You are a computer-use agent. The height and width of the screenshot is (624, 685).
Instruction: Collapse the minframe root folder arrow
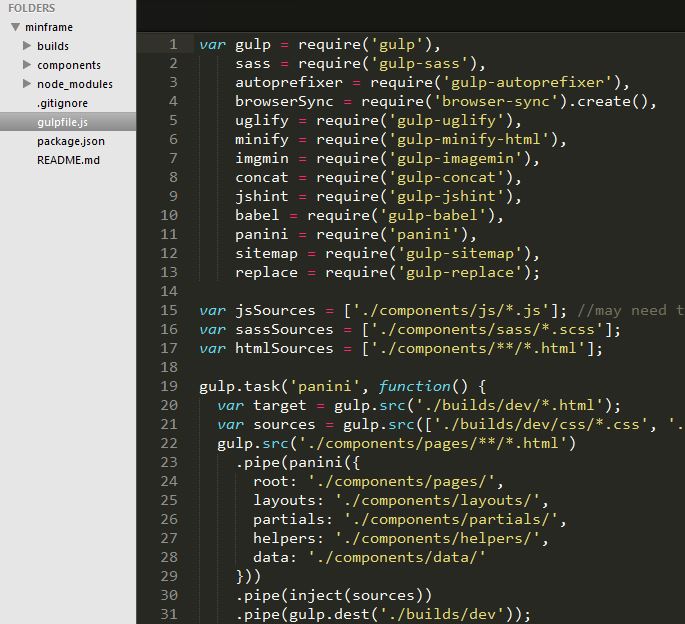pyautogui.click(x=15, y=27)
